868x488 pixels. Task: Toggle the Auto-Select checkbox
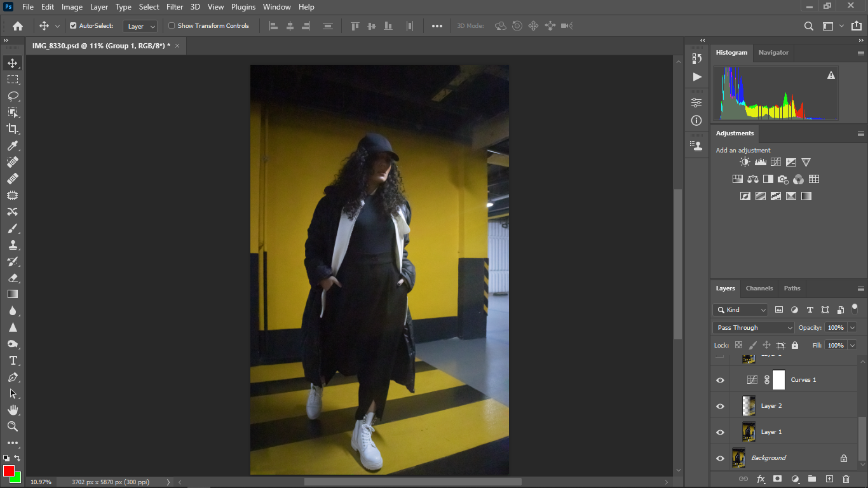tap(73, 26)
